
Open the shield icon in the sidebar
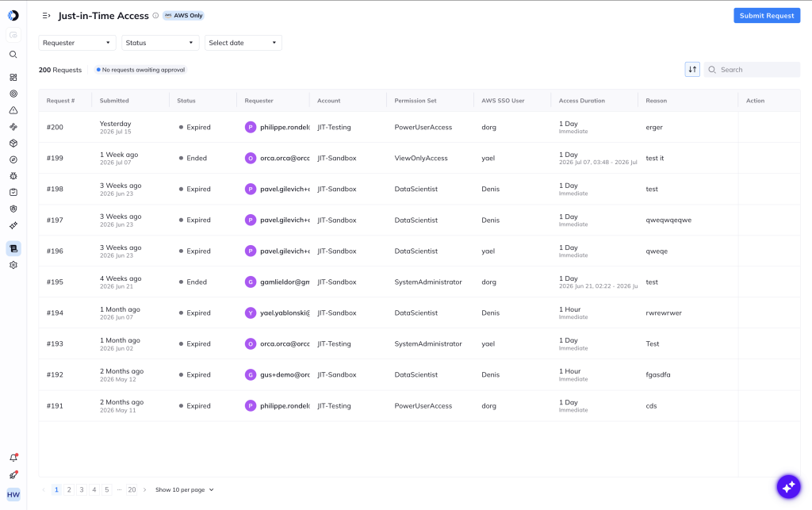tap(13, 209)
